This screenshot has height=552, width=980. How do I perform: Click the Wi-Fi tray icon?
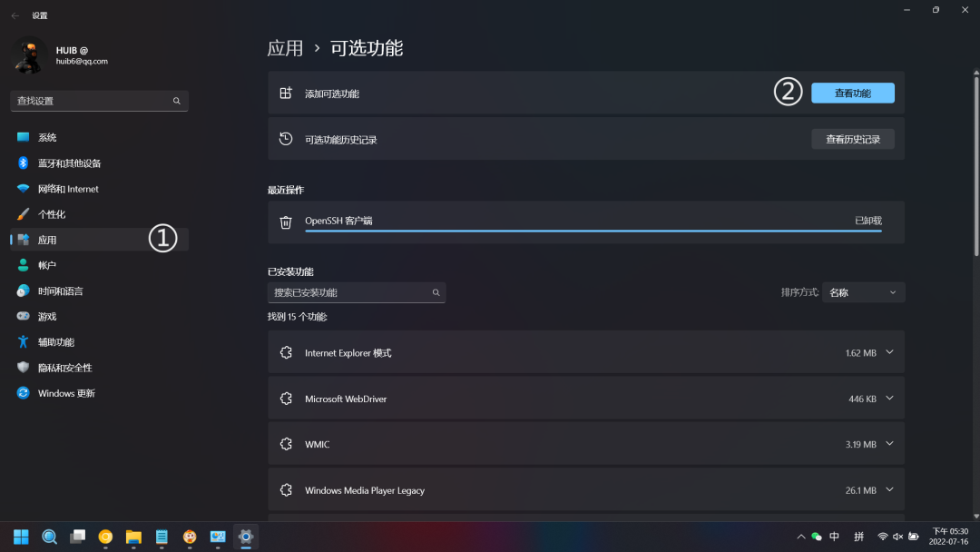pos(883,537)
